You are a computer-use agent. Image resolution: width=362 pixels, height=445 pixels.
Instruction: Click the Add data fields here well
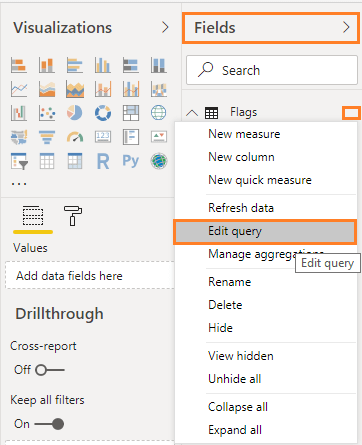pos(90,275)
